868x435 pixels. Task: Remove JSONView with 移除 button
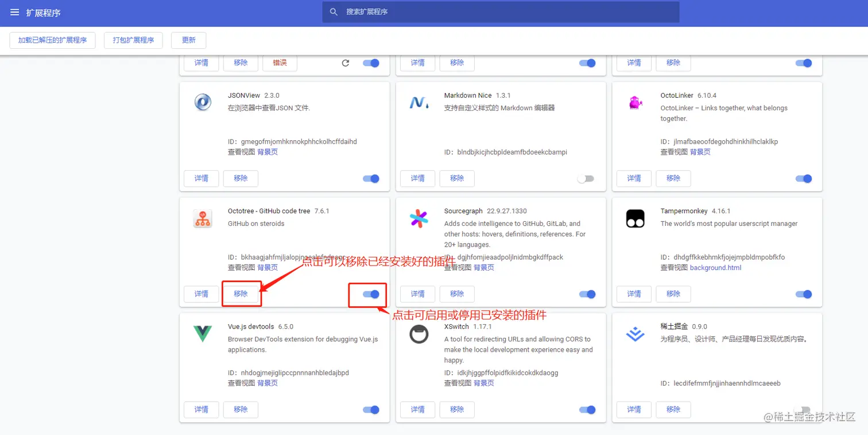coord(241,179)
